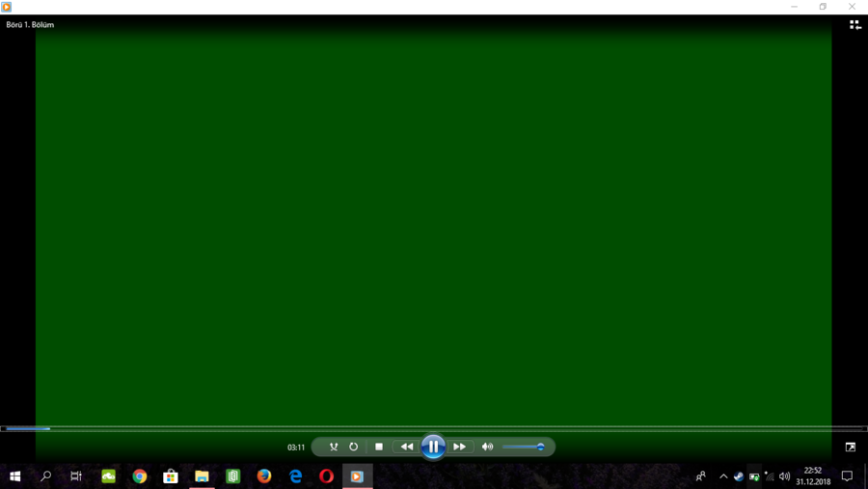Restore down the Media Player window
The height and width of the screenshot is (489, 868).
pyautogui.click(x=824, y=7)
